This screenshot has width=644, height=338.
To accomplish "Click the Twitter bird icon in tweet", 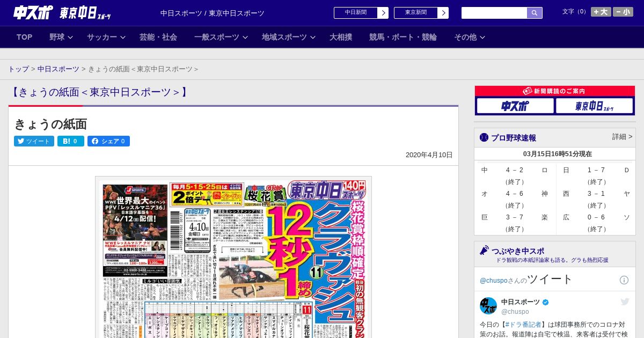I will point(625,302).
